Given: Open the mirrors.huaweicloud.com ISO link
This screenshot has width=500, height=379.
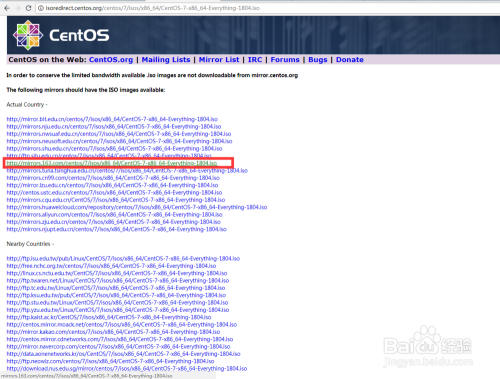Looking at the screenshot, I should 137,207.
